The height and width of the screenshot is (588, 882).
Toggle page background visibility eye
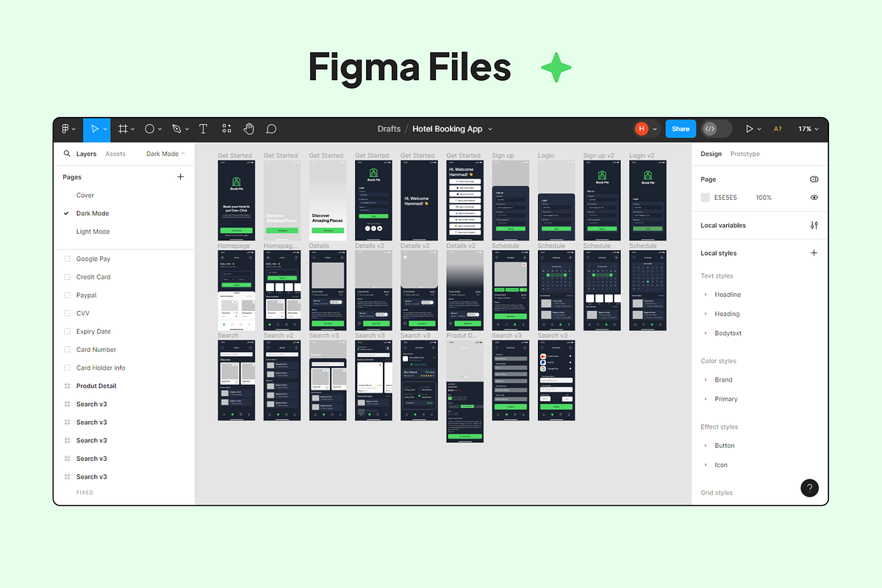tap(814, 198)
